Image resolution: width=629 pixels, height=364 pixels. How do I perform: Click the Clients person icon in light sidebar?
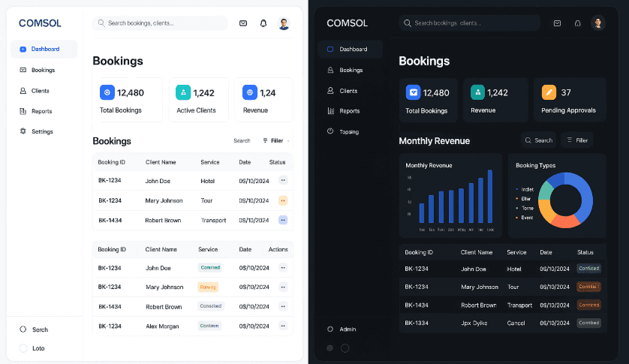[x=23, y=91]
